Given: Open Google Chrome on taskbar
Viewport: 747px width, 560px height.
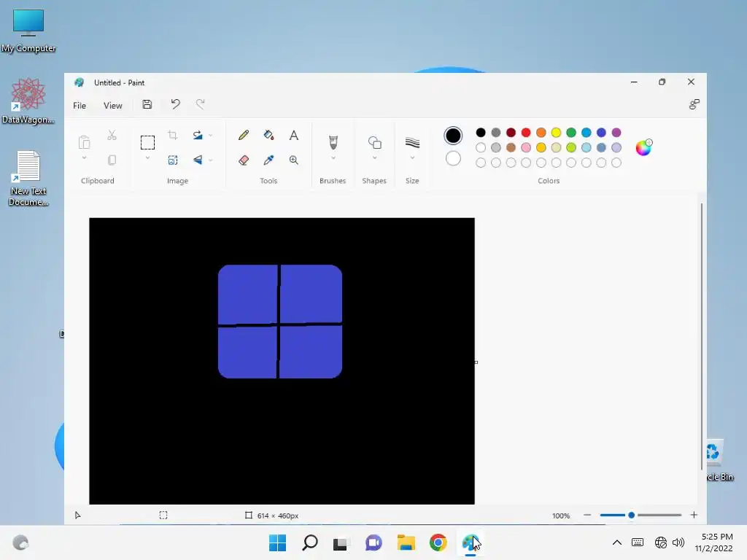Looking at the screenshot, I should [x=438, y=542].
